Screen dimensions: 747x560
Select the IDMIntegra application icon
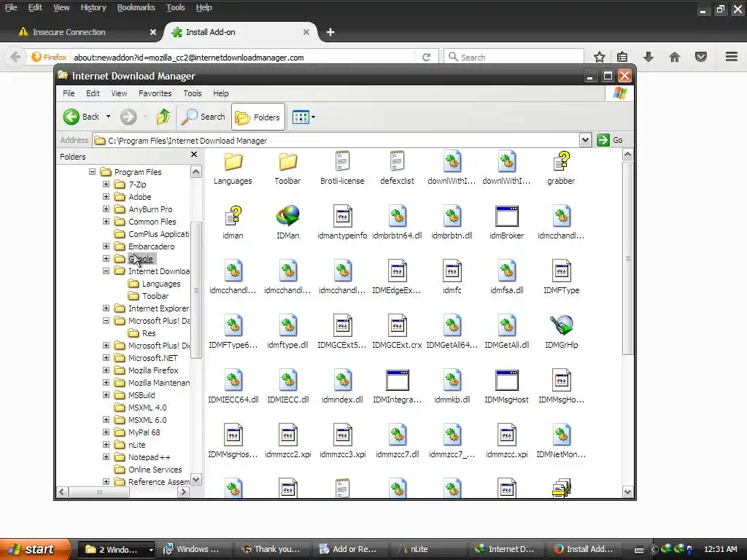[x=397, y=380]
